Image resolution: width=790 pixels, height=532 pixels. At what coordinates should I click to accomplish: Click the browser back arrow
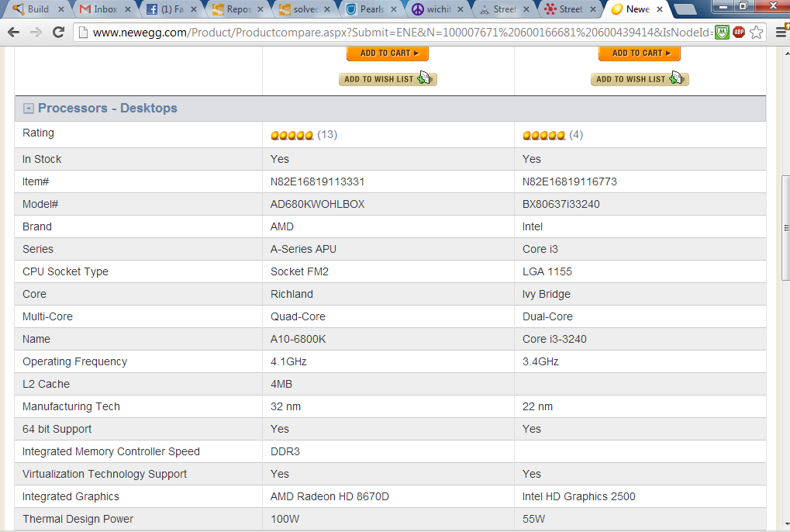[x=14, y=33]
